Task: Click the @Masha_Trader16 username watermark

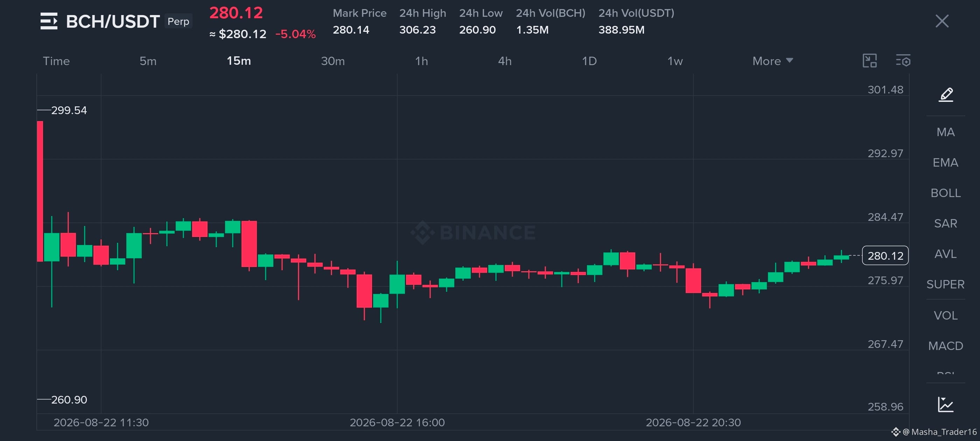Action: pyautogui.click(x=939, y=432)
